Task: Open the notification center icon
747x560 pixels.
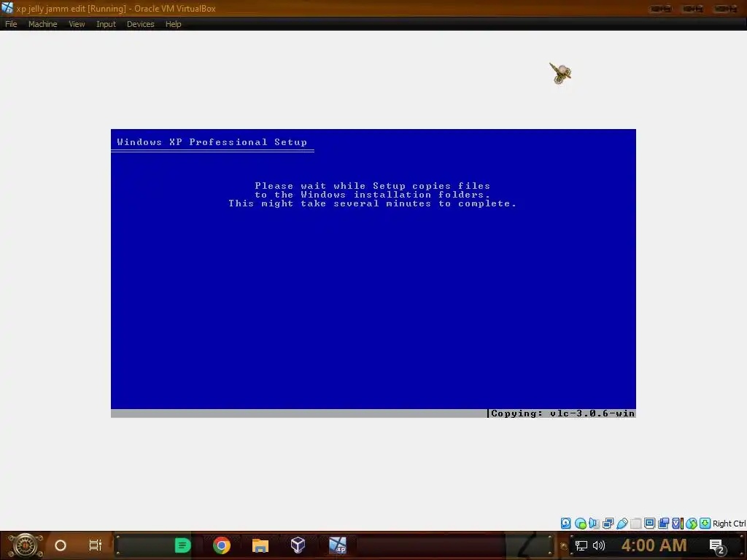Action: coord(716,545)
